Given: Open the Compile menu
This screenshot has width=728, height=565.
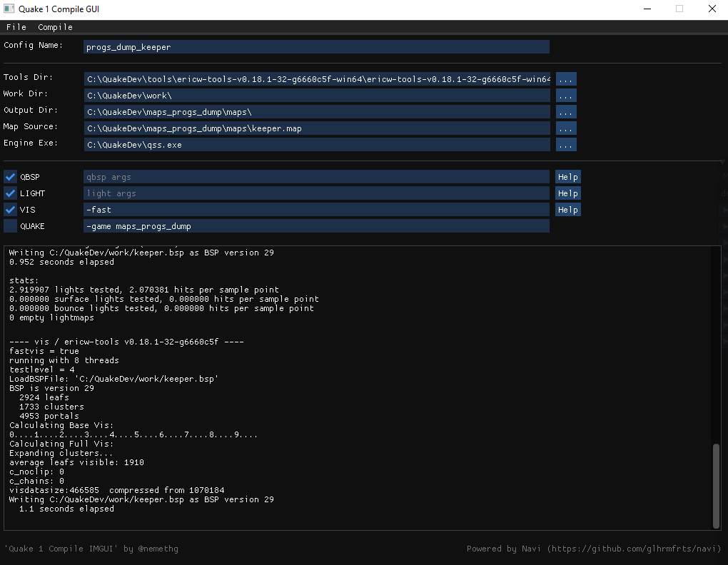Looking at the screenshot, I should click(55, 26).
